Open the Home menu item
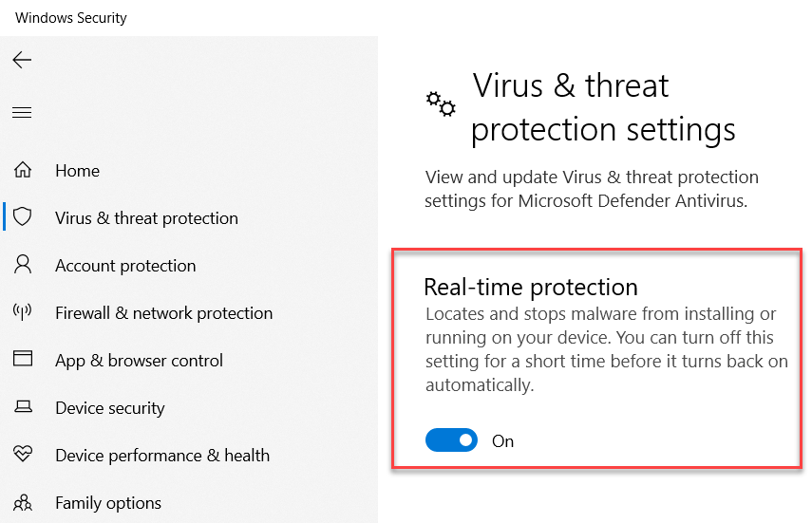 (77, 171)
